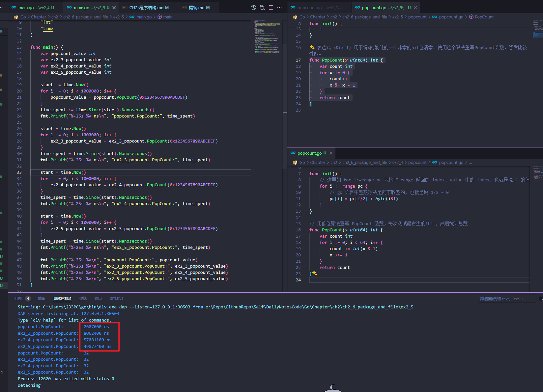The height and width of the screenshot is (392, 543).
Task: Click the func main() line in editor
Action: [47, 47]
